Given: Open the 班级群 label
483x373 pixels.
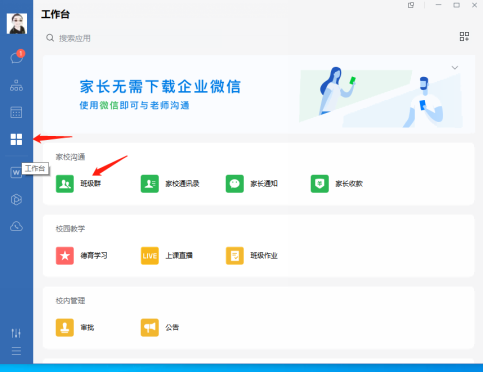Looking at the screenshot, I should [91, 184].
